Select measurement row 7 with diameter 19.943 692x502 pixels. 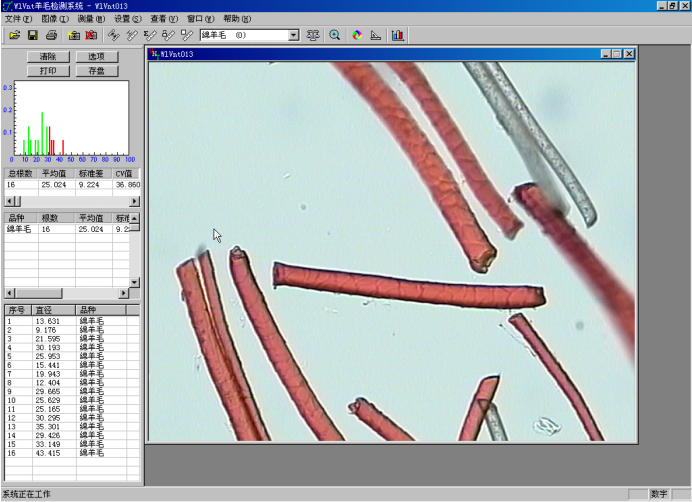pos(72,374)
